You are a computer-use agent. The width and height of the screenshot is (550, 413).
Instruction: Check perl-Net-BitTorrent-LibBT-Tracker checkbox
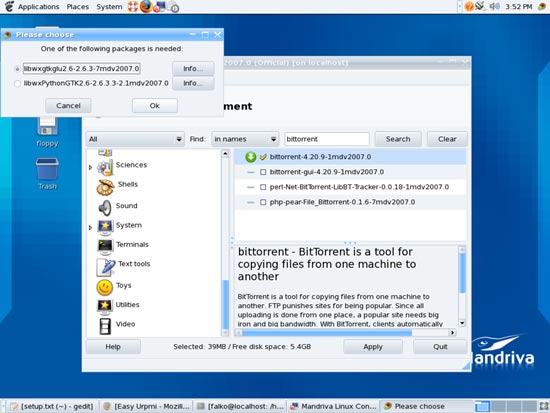tap(263, 187)
